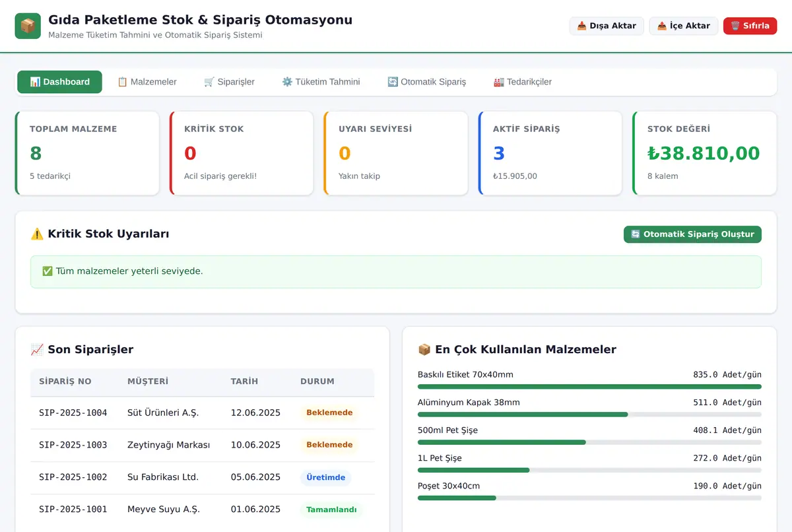Select the Otomatik Sipariş tab
Screen dimensions: 792x532
pyautogui.click(x=426, y=82)
